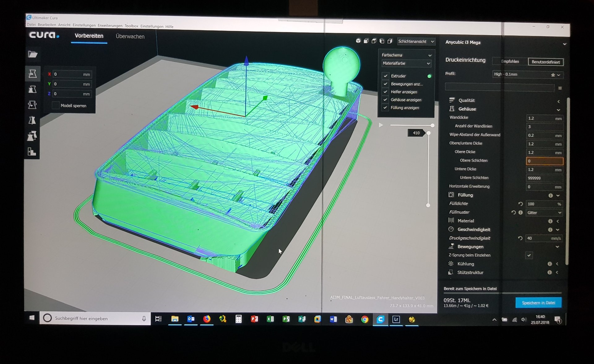
Task: Enable Modell sperren checkbox
Action: (x=56, y=105)
